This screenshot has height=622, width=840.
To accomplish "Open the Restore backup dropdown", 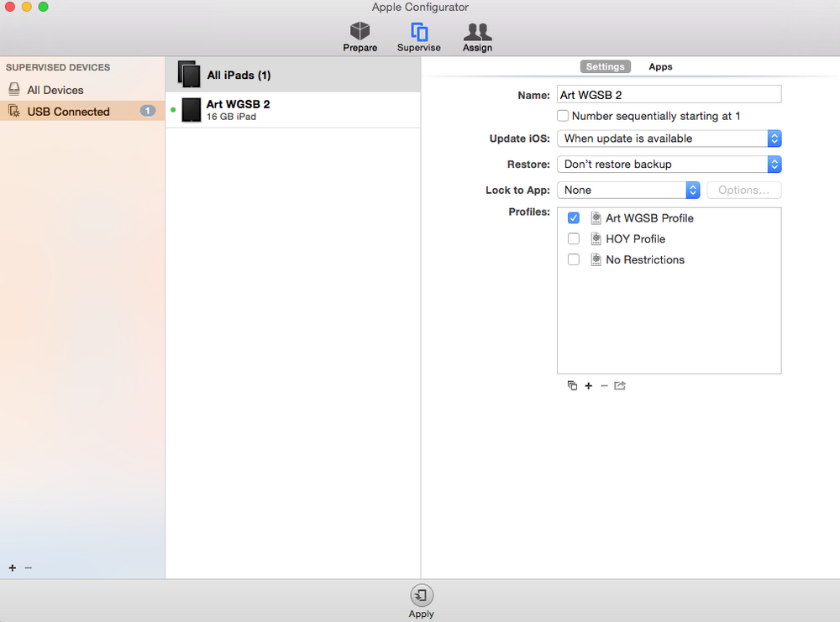I will coord(669,165).
